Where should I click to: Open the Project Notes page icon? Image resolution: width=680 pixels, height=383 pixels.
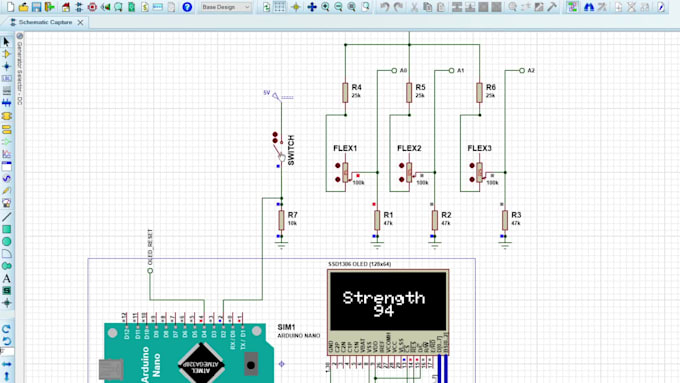[172, 7]
